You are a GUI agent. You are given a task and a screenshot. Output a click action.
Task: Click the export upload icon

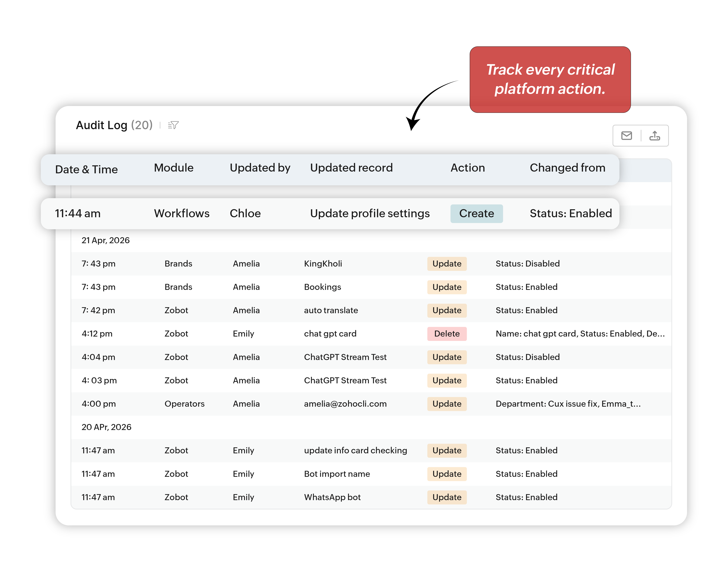click(x=654, y=136)
